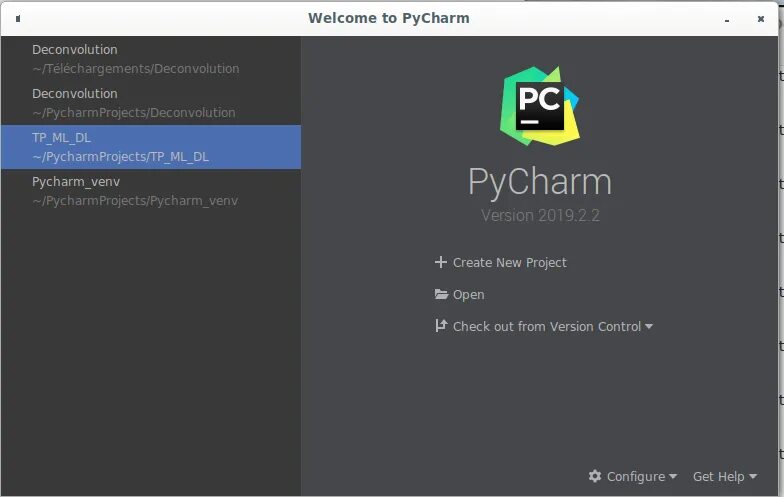
Task: Click the Configure gear icon
Action: click(594, 476)
